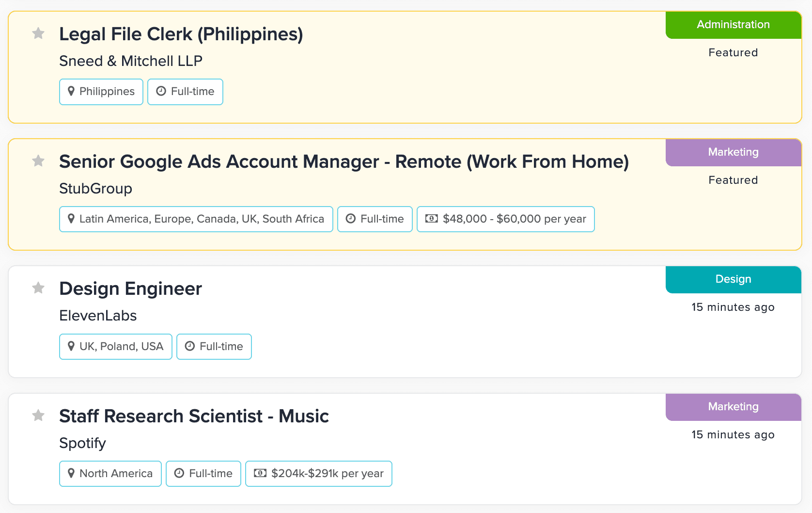This screenshot has height=513, width=812.
Task: Select the Philippines location tag
Action: (x=101, y=92)
